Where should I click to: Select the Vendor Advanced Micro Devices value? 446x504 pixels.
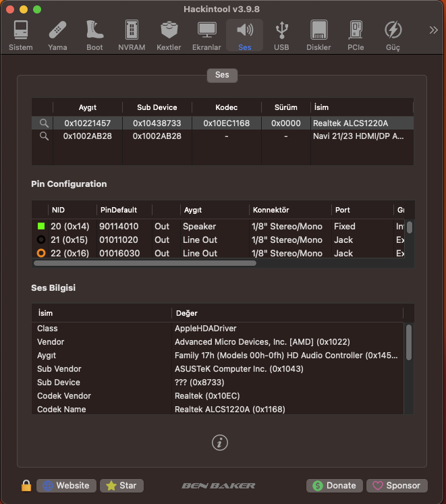262,342
